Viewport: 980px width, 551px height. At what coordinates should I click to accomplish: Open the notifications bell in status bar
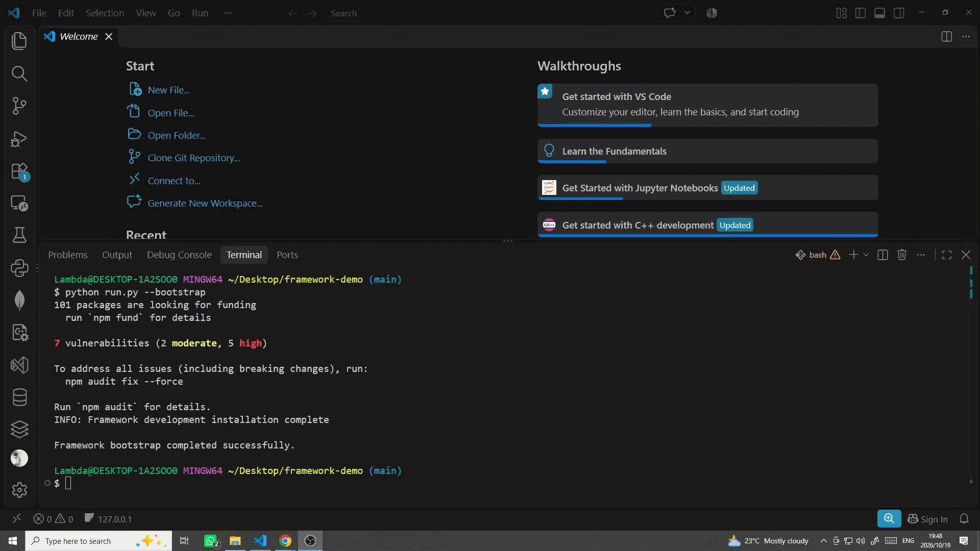coord(964,519)
